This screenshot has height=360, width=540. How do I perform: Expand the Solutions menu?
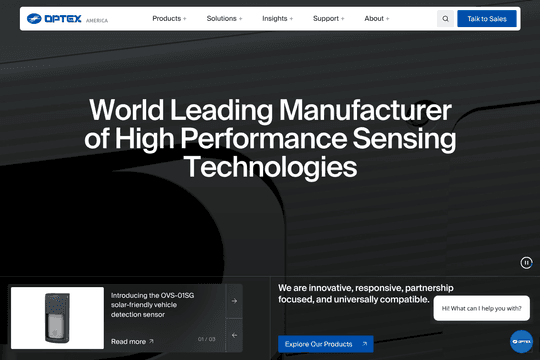tap(224, 19)
